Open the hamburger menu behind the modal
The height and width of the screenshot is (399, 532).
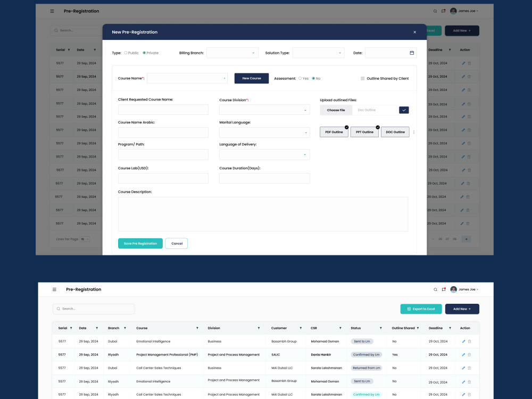52,11
